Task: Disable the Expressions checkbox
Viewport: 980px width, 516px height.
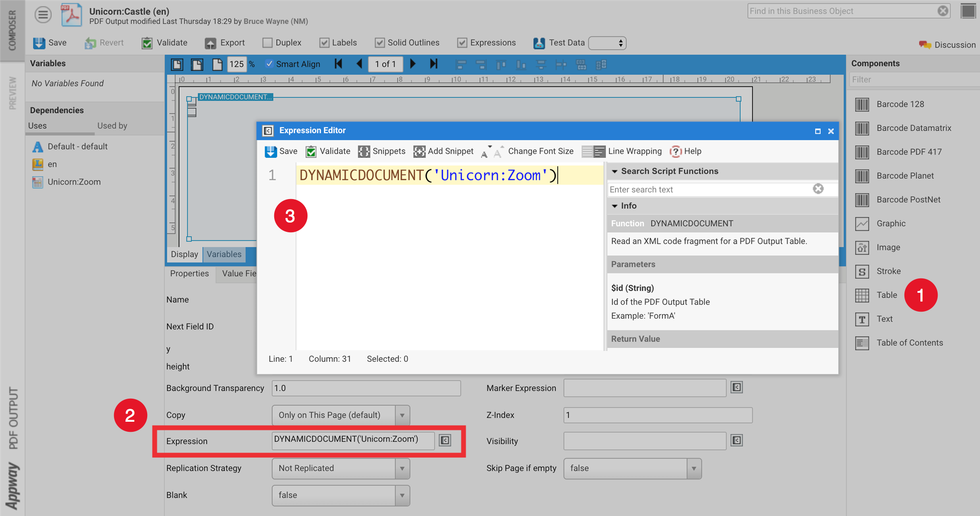Action: (x=462, y=42)
